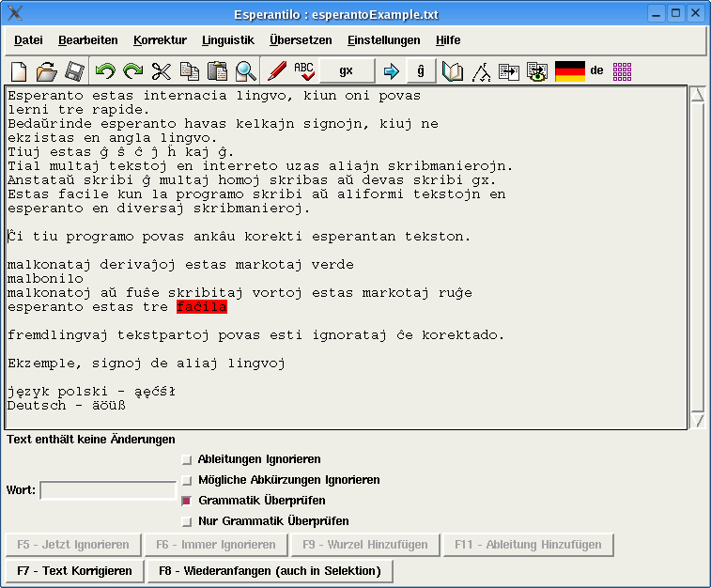Open the Einstellungen menu

[383, 40]
